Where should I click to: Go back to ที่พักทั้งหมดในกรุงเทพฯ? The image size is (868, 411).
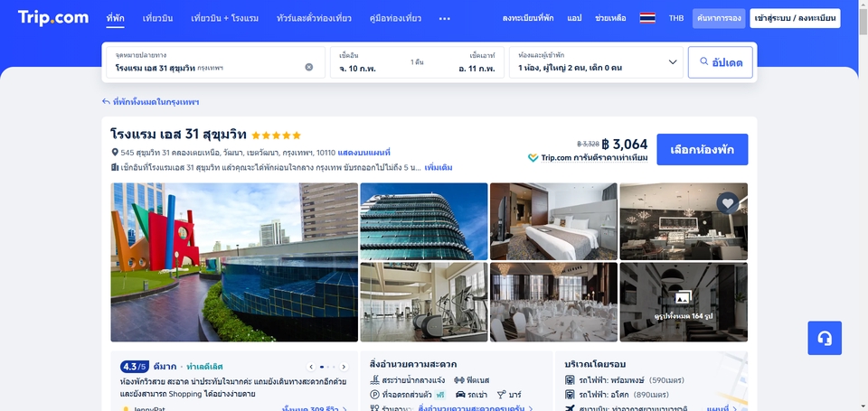pyautogui.click(x=151, y=102)
